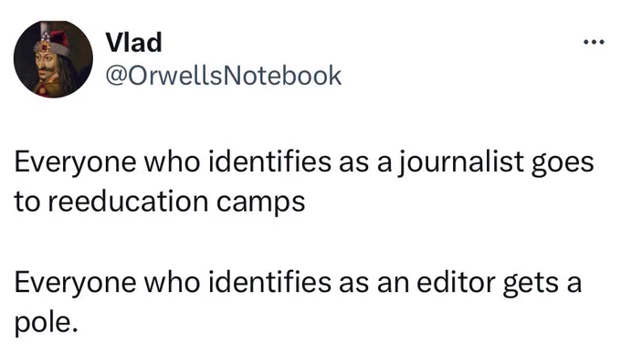The height and width of the screenshot is (364, 621).
Task: Click the word "gets" in the last sentence
Action: click(530, 285)
